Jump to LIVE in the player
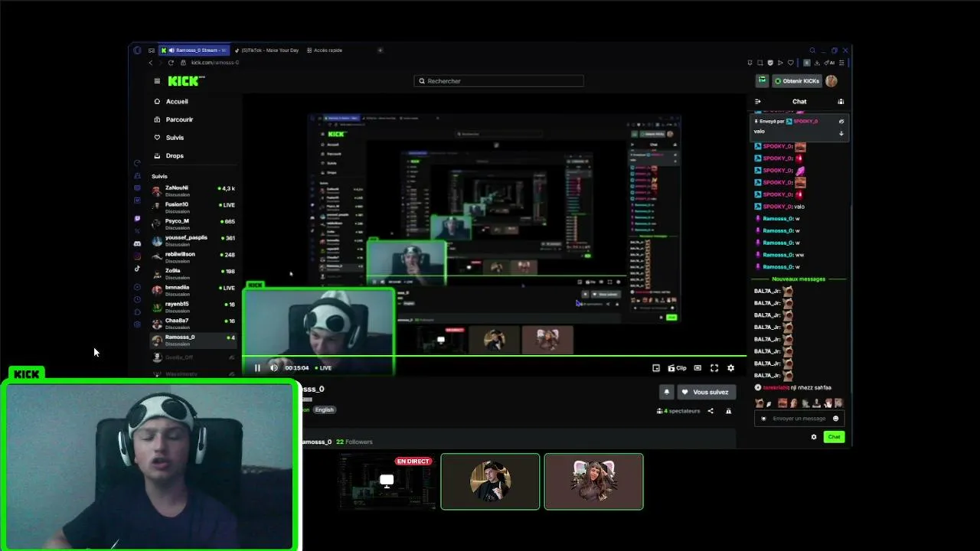980x551 pixels. [x=323, y=368]
